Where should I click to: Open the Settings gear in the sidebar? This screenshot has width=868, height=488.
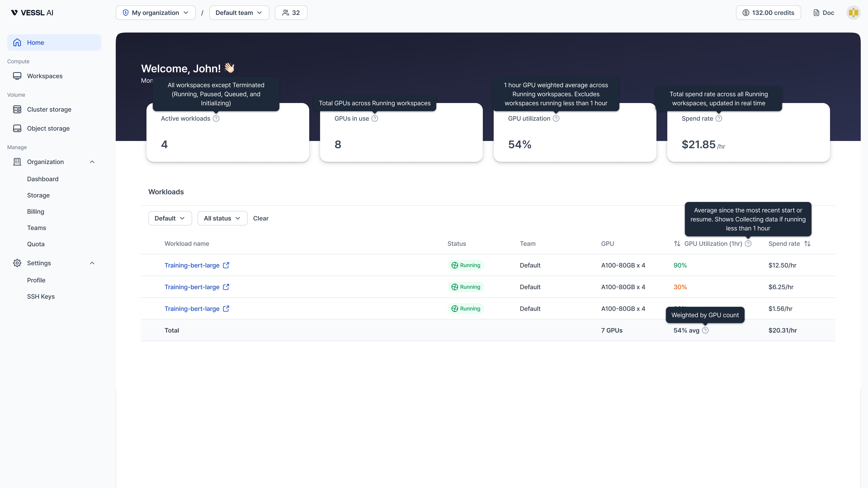click(17, 263)
